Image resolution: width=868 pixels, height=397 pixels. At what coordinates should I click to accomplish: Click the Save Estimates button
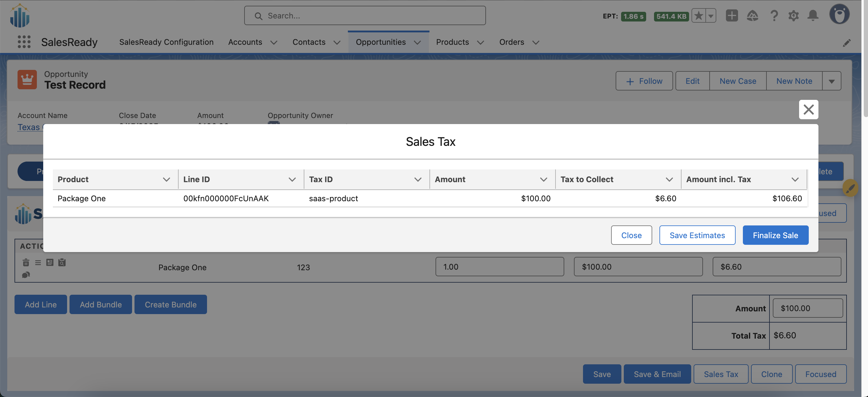coord(697,235)
